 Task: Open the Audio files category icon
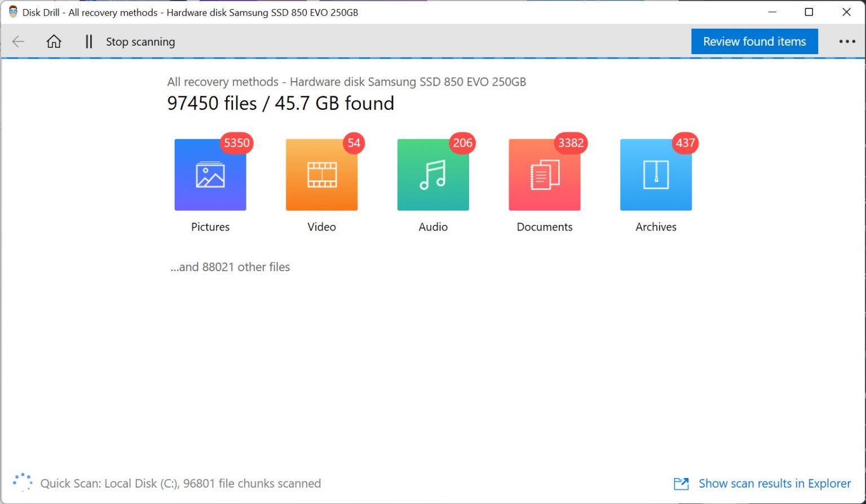pos(432,175)
